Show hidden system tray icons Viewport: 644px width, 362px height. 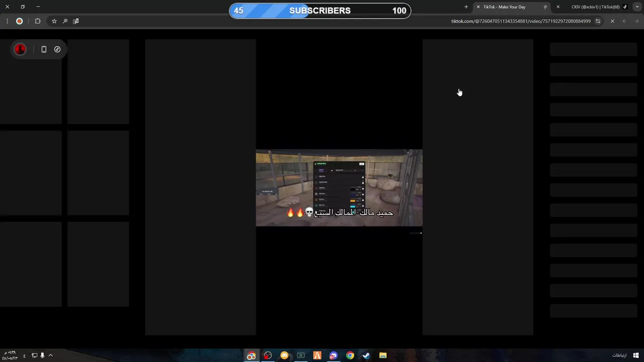pos(50,355)
